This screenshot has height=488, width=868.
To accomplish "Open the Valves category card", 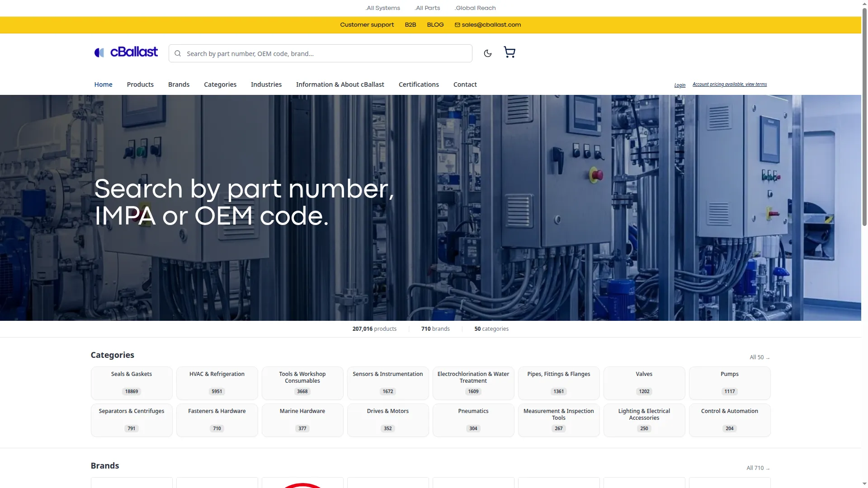I will point(644,383).
